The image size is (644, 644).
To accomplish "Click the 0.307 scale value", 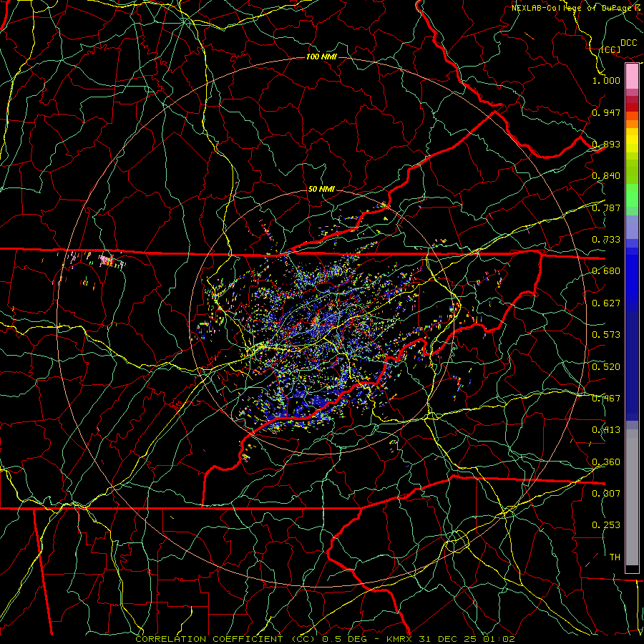I will (606, 494).
